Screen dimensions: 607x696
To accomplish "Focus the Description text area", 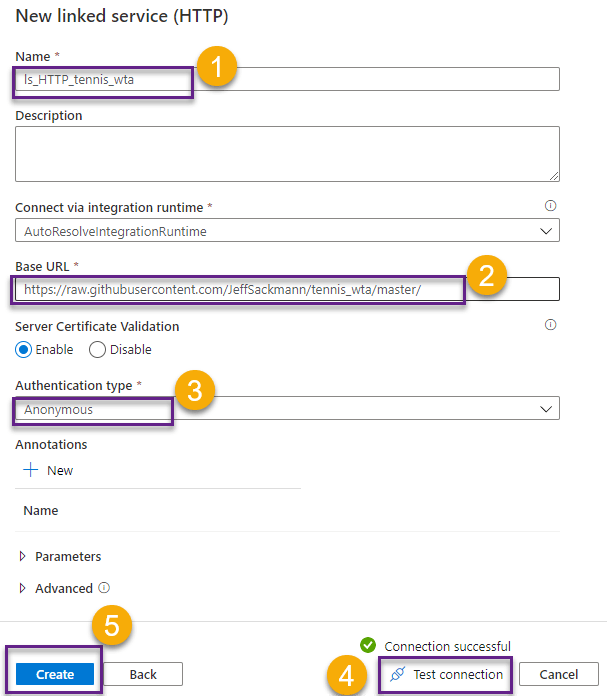I will pyautogui.click(x=287, y=154).
